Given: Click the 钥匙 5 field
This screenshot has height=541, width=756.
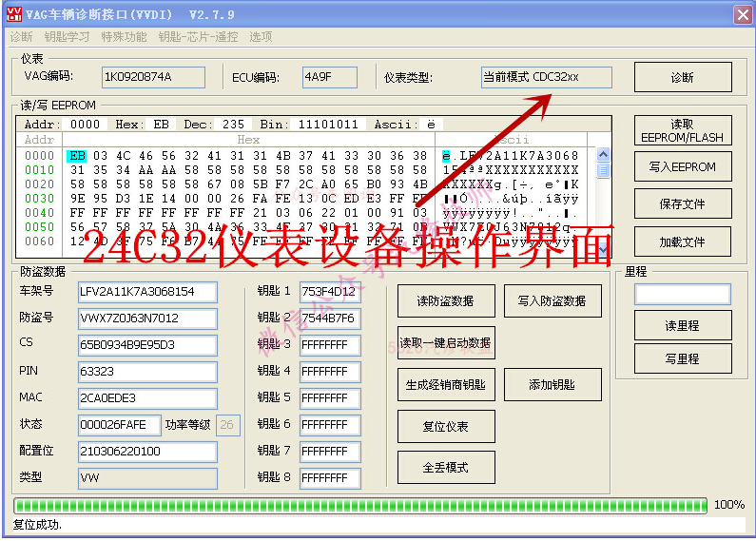Looking at the screenshot, I should click(x=330, y=398).
